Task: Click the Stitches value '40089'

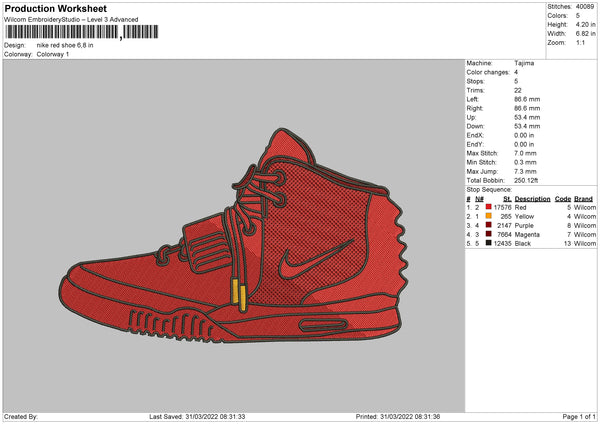Action: click(x=585, y=7)
